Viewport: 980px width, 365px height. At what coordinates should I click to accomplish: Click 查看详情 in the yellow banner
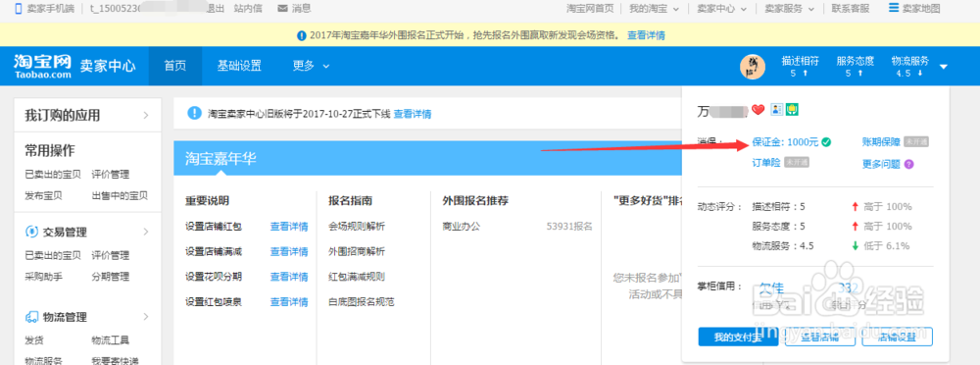646,35
